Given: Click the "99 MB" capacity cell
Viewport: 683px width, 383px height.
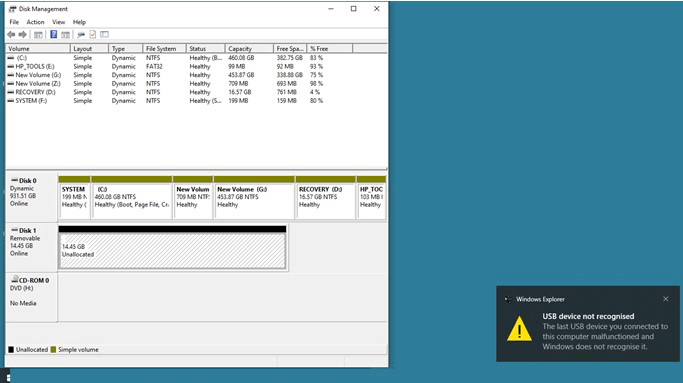Looking at the screenshot, I should 237,67.
